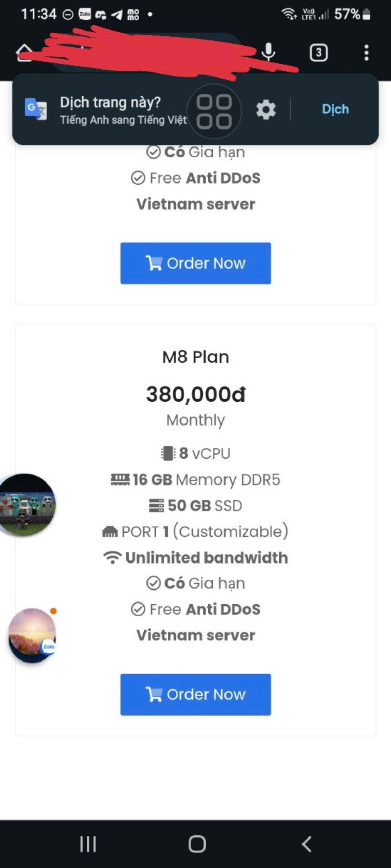
Task: Tap the browser home icon
Action: (24, 53)
